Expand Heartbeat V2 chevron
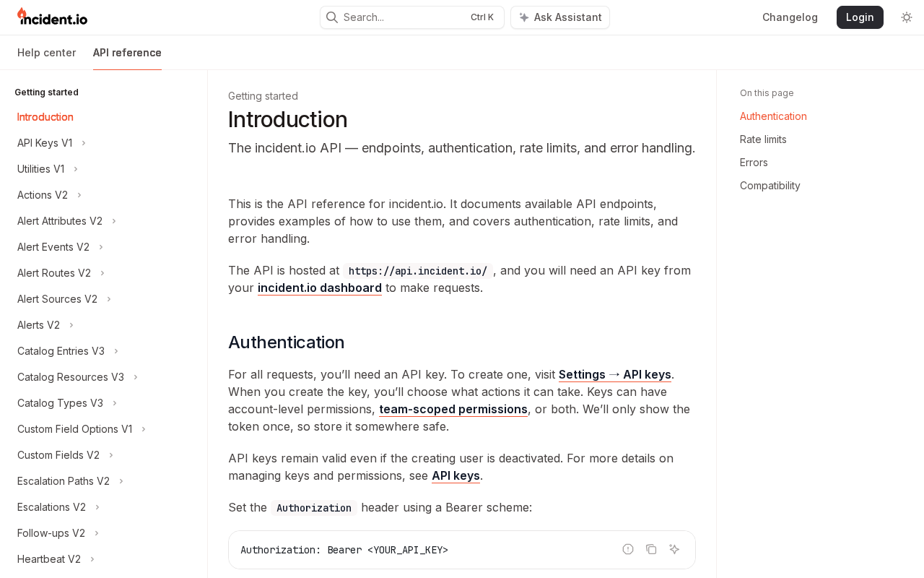 [92, 559]
